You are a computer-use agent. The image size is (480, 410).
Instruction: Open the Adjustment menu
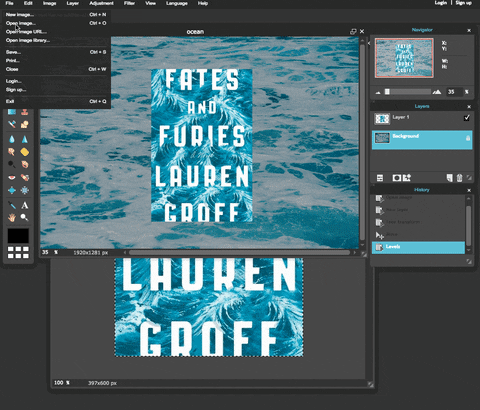[x=101, y=3]
